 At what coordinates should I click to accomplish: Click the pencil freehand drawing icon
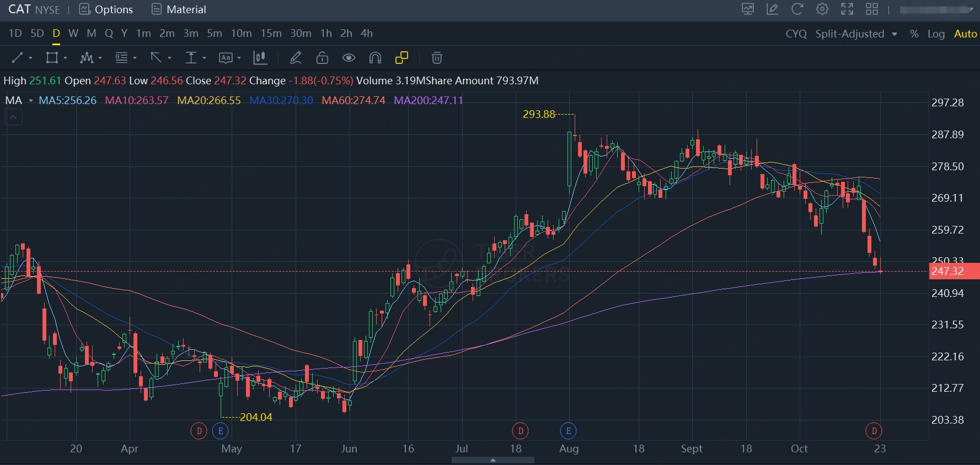(296, 58)
